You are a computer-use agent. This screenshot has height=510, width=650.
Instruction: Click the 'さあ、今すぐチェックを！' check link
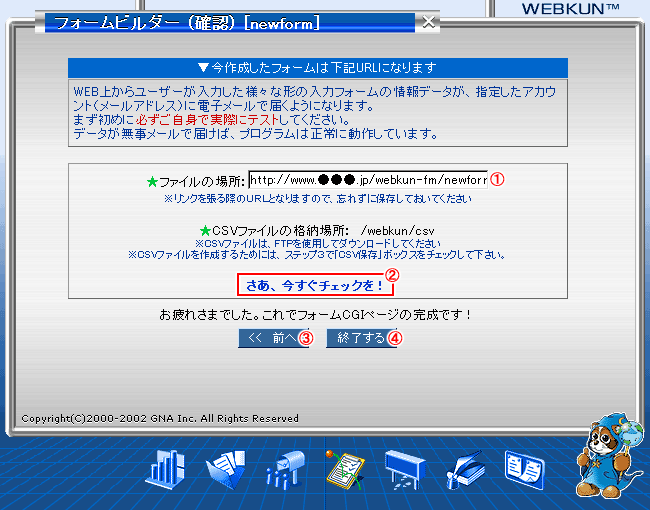click(315, 286)
